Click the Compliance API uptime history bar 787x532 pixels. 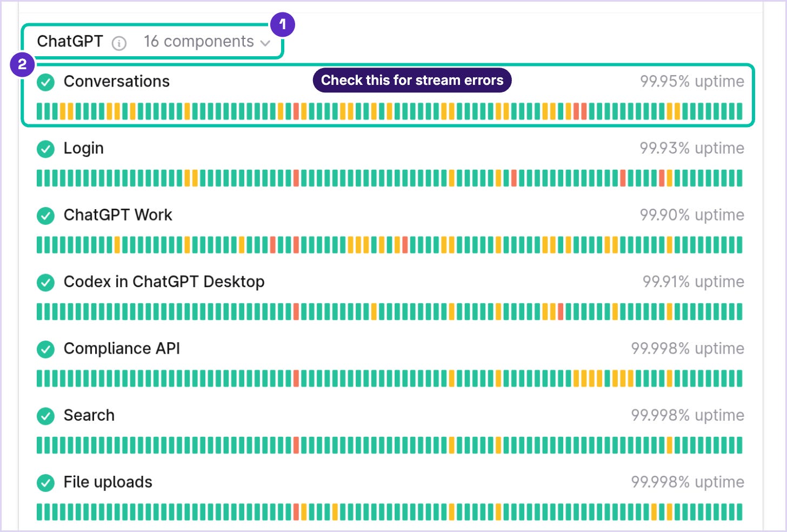point(390,378)
